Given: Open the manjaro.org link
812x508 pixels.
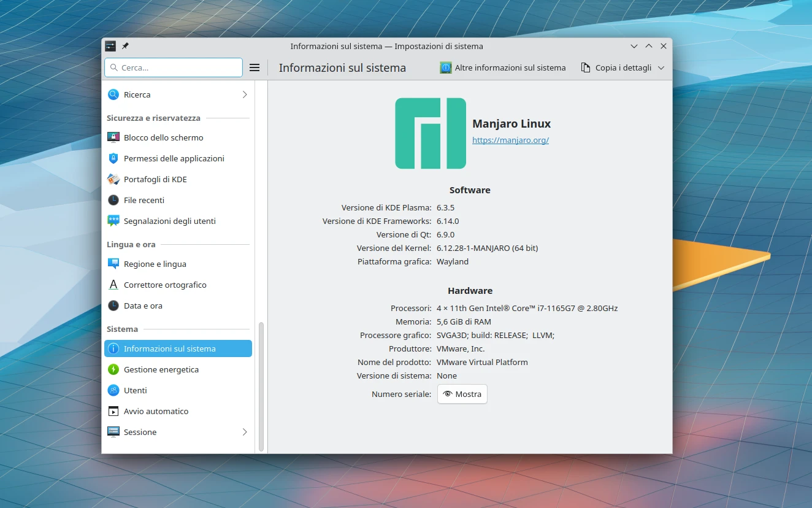Looking at the screenshot, I should point(510,140).
